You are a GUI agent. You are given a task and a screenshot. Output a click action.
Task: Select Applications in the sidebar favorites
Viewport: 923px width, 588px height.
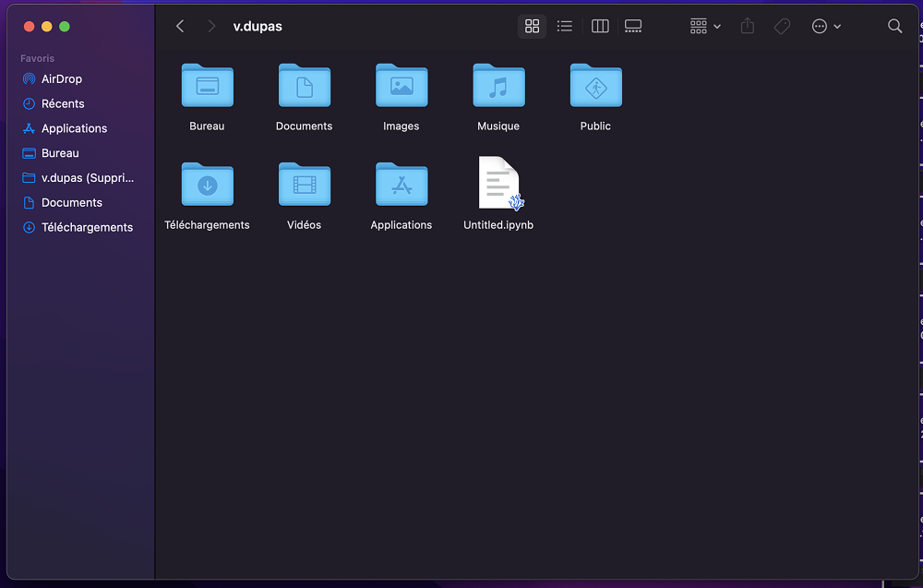[74, 129]
